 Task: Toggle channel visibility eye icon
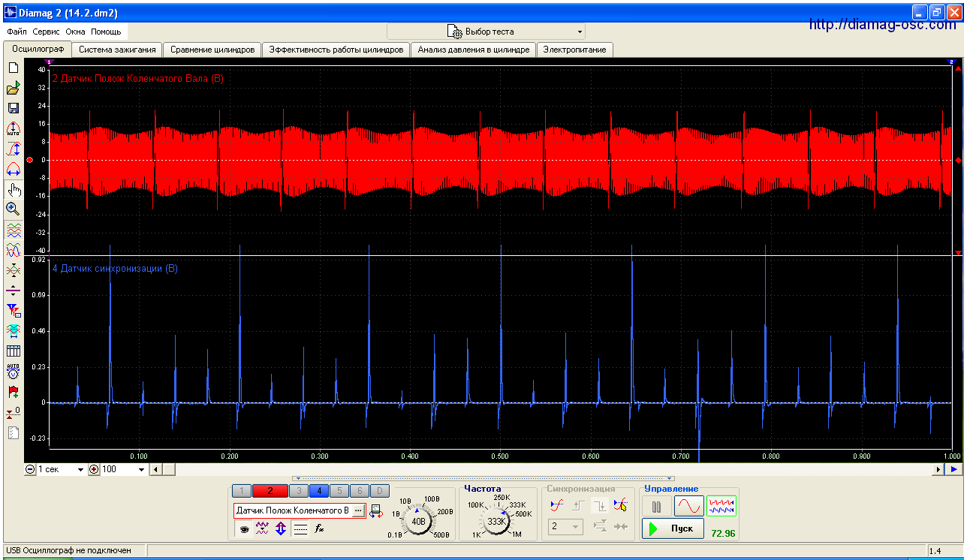coord(243,528)
